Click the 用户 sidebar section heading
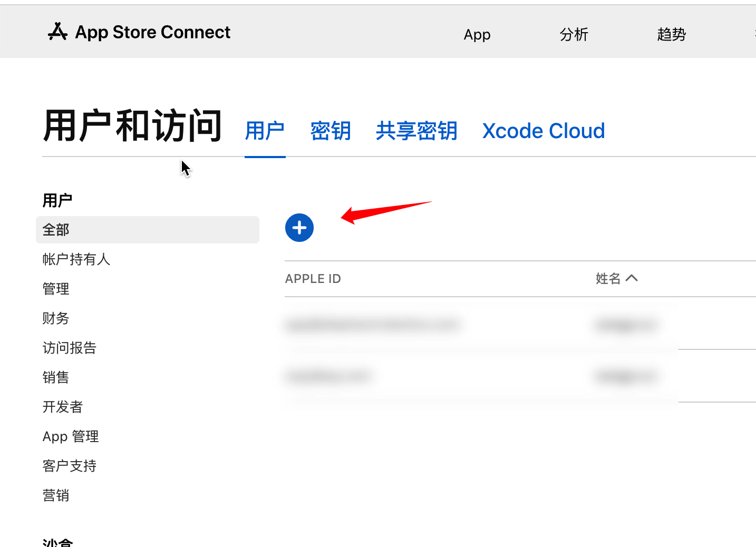 (x=57, y=200)
